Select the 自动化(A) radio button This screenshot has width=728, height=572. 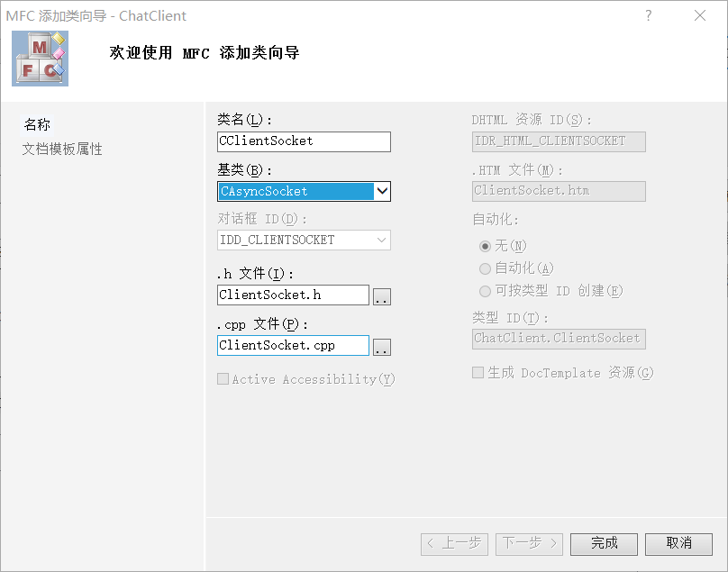coord(484,268)
